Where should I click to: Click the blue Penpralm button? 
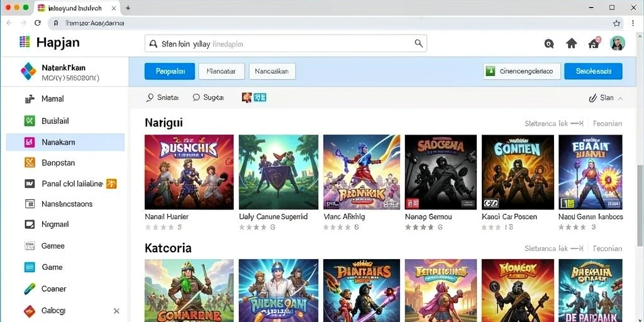click(170, 71)
